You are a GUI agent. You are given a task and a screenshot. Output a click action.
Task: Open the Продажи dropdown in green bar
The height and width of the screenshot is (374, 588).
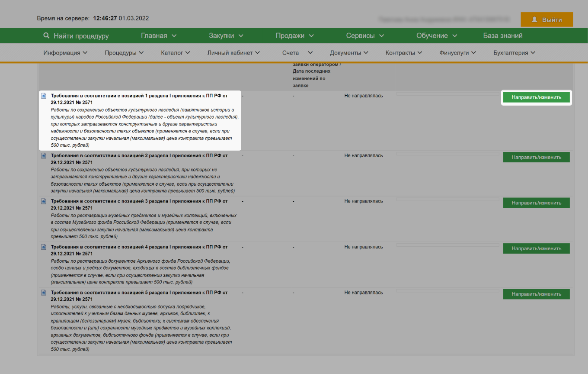(294, 36)
